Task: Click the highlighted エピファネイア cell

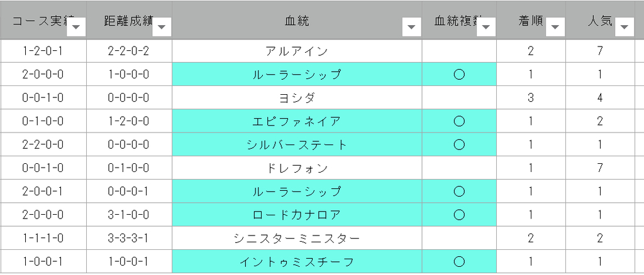Action: [297, 121]
